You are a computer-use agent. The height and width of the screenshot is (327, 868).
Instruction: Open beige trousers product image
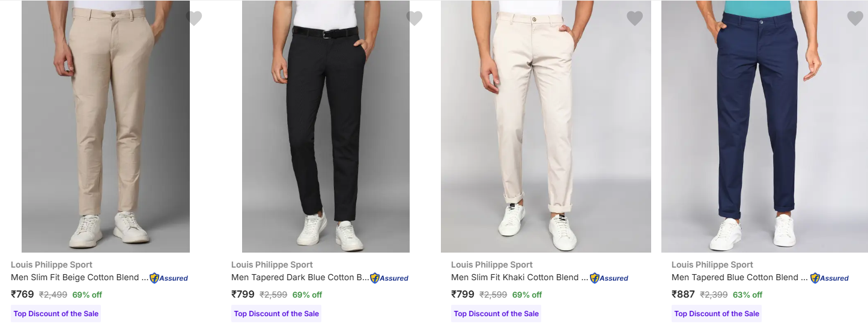pos(106,126)
